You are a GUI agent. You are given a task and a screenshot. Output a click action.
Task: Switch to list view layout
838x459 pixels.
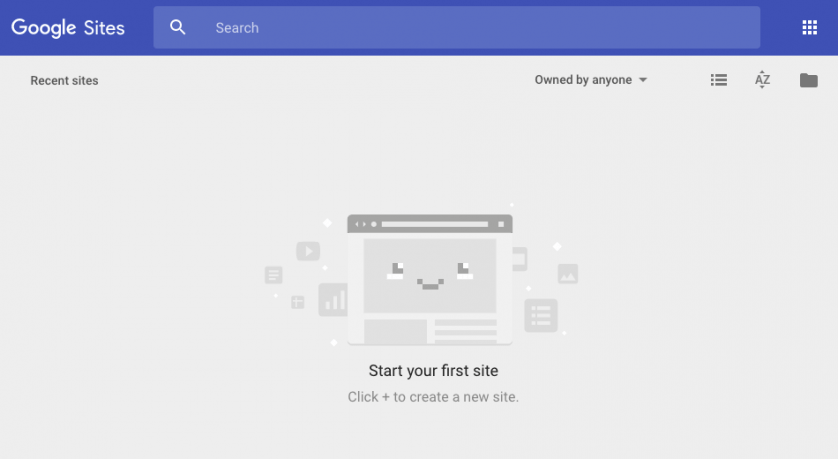[x=719, y=80]
